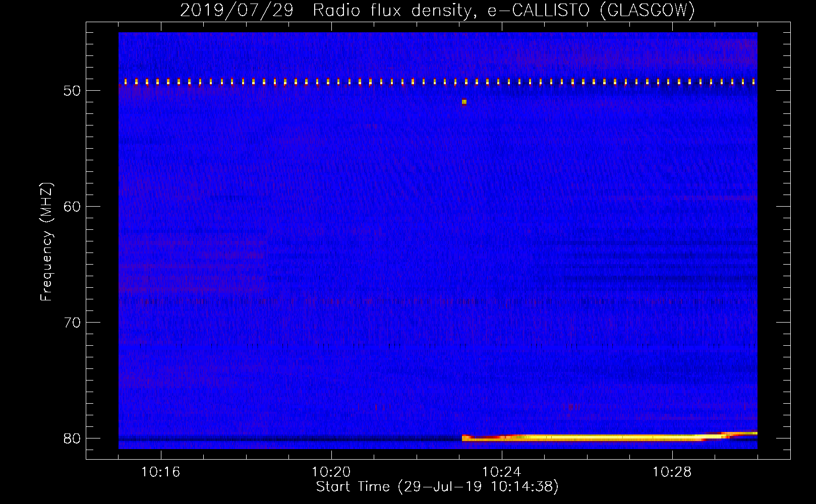Click the 70 frequency tick label
The height and width of the screenshot is (504, 816).
click(x=72, y=323)
